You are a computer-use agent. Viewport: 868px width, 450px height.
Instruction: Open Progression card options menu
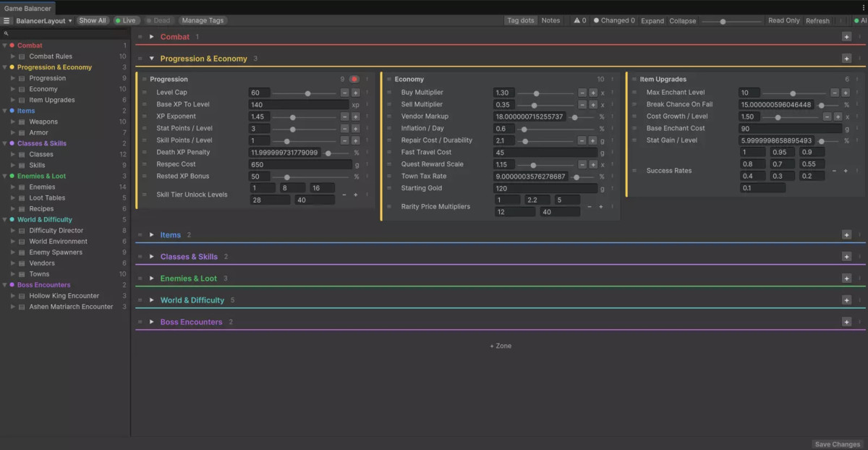click(367, 80)
